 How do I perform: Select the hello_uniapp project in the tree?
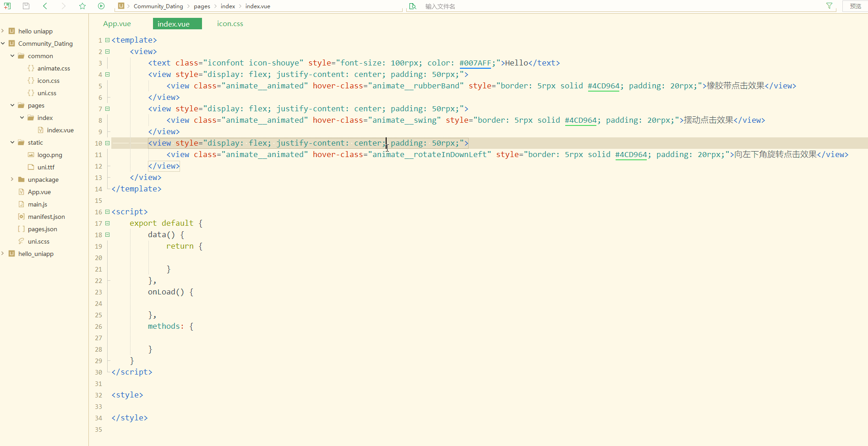(x=36, y=254)
